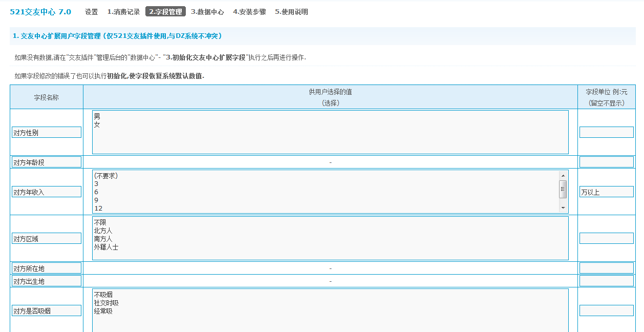
Task: Open the 5.使用说明 tab
Action: 291,12
